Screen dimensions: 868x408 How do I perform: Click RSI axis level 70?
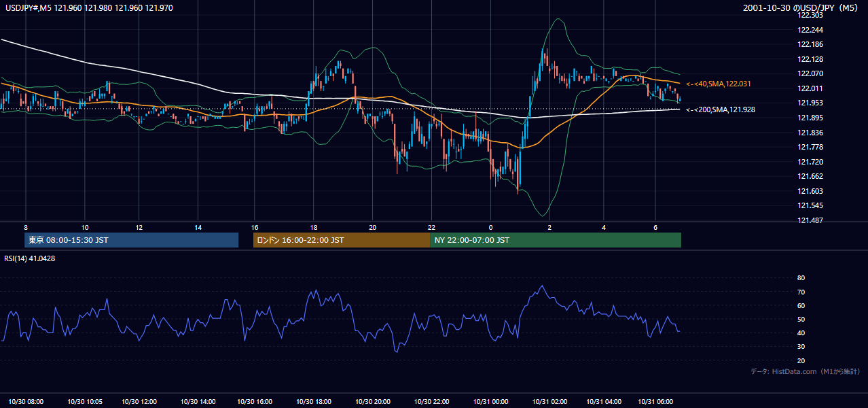click(801, 292)
